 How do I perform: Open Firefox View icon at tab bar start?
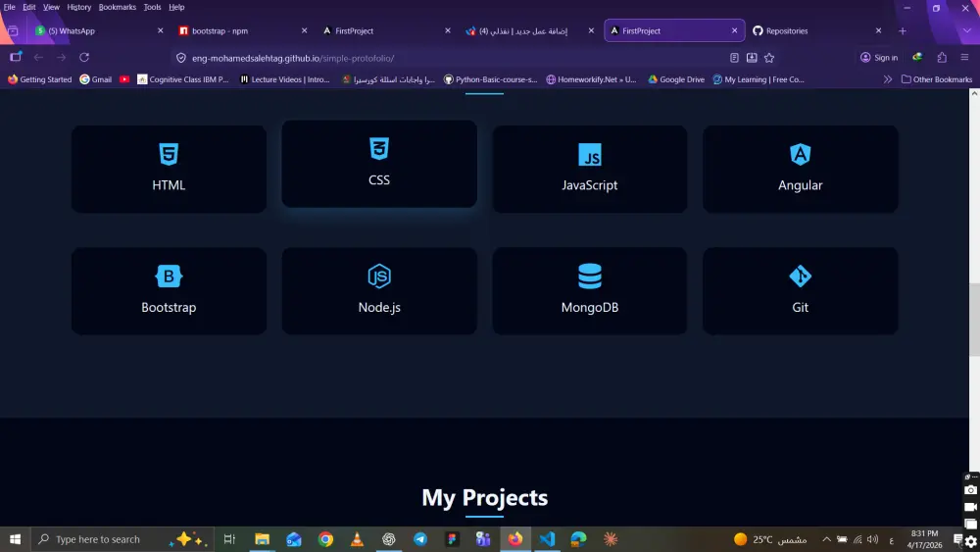click(x=13, y=30)
